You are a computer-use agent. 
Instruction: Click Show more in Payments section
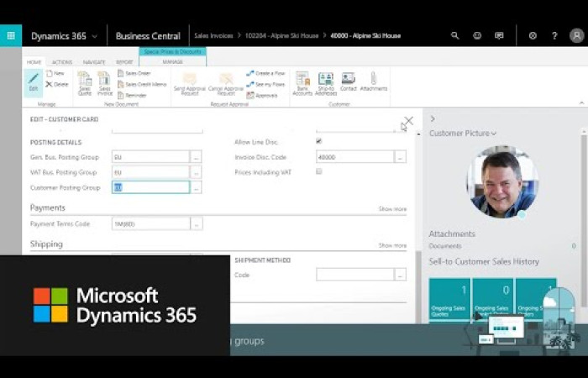pos(392,209)
